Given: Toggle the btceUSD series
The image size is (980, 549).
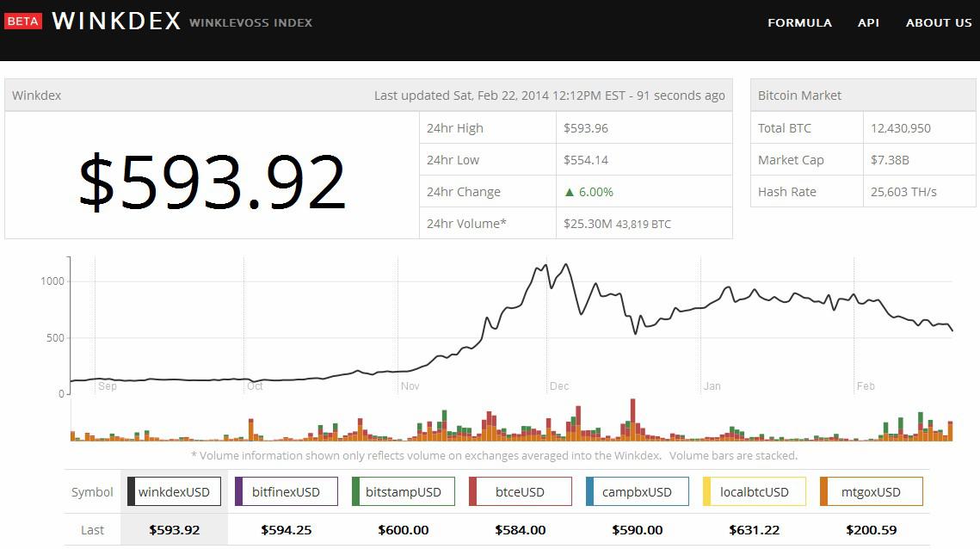Looking at the screenshot, I should 520,491.
